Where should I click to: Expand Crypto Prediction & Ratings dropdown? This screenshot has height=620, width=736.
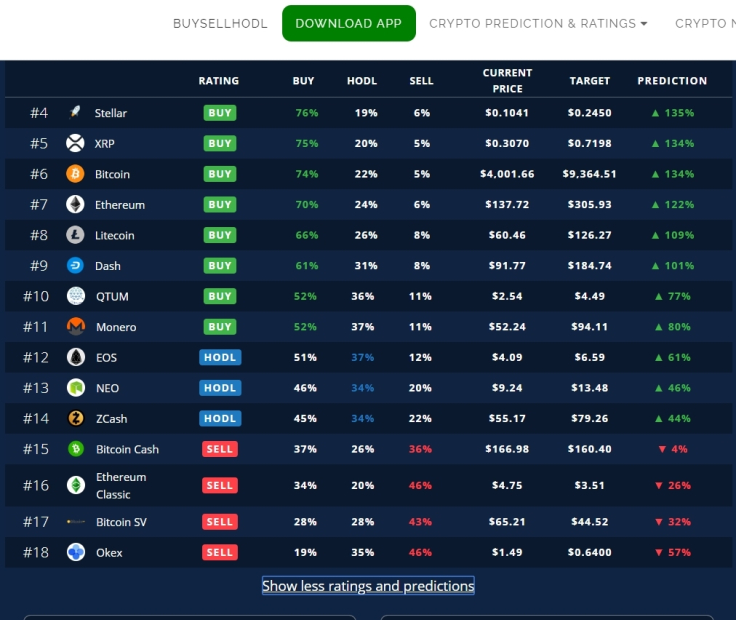538,23
